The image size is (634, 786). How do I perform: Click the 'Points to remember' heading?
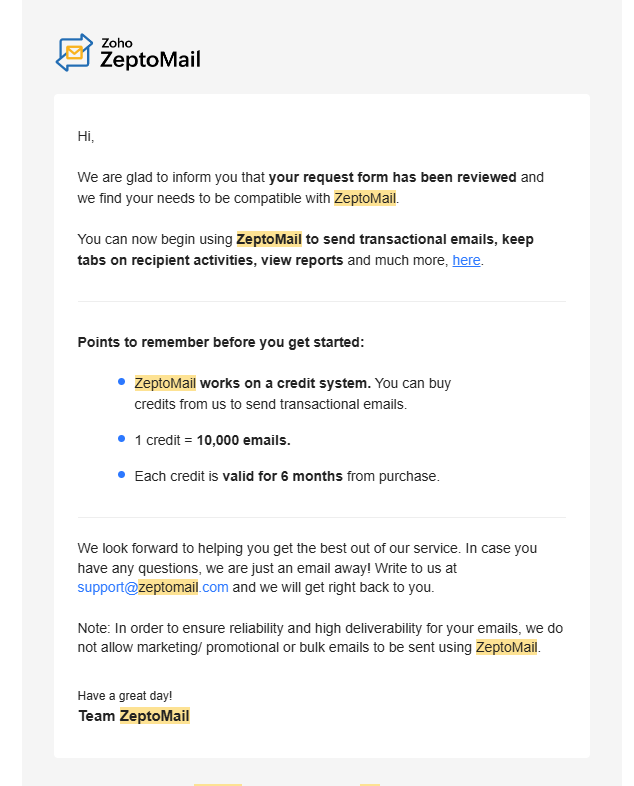point(221,342)
